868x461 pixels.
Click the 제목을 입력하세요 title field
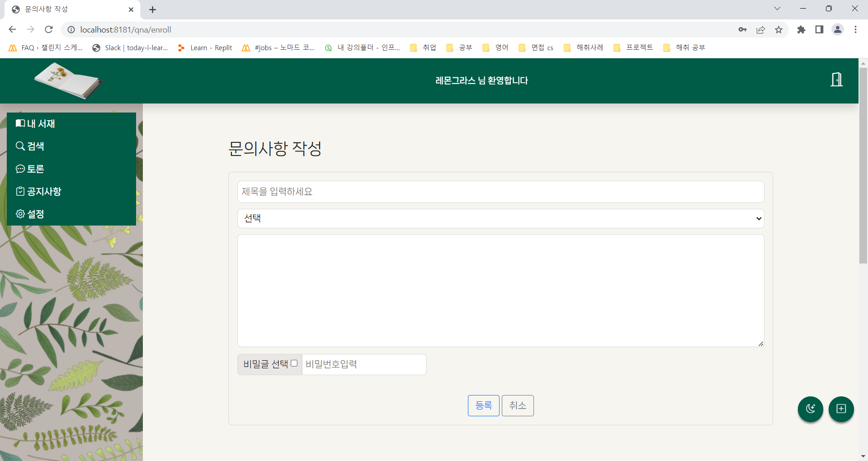(500, 192)
